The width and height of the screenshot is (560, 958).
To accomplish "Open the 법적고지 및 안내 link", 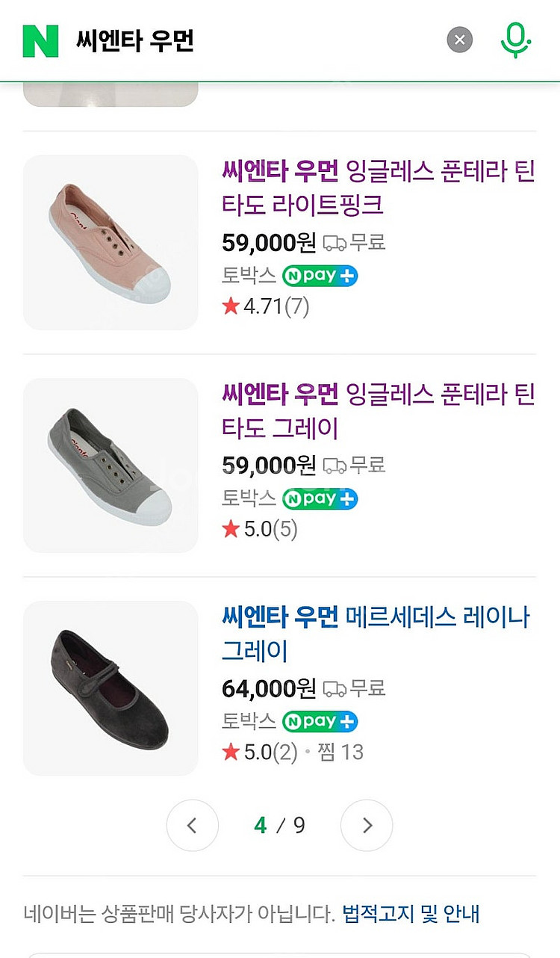I will (x=411, y=913).
